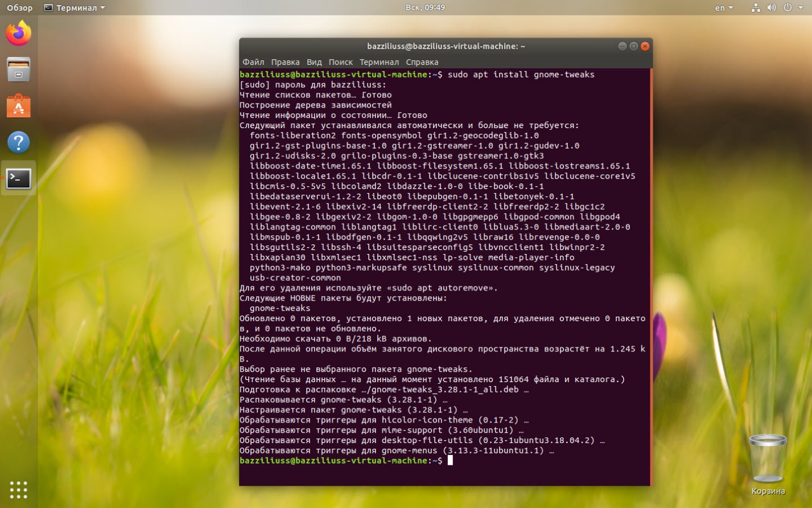Open the en keyboard layout dropdown
The image size is (812, 508).
(724, 7)
